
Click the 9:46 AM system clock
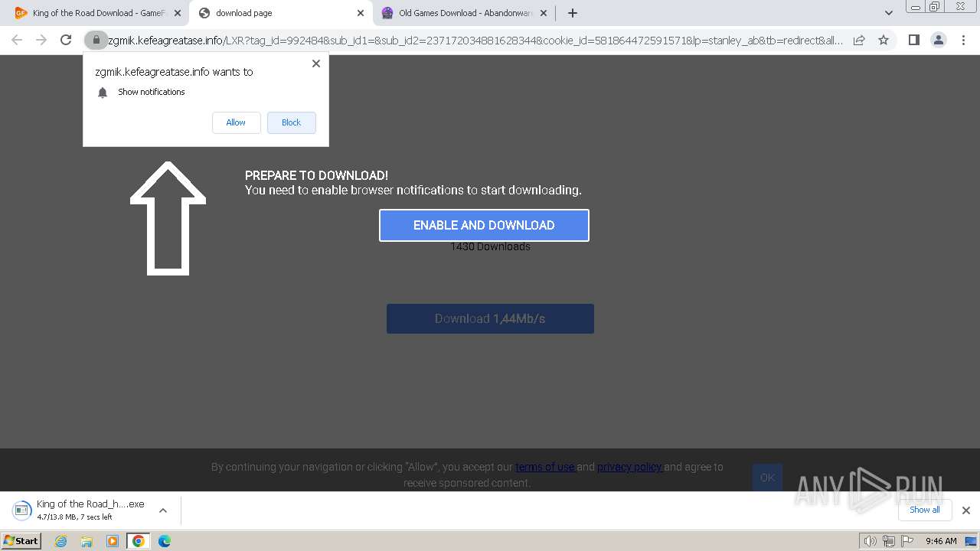pyautogui.click(x=941, y=541)
